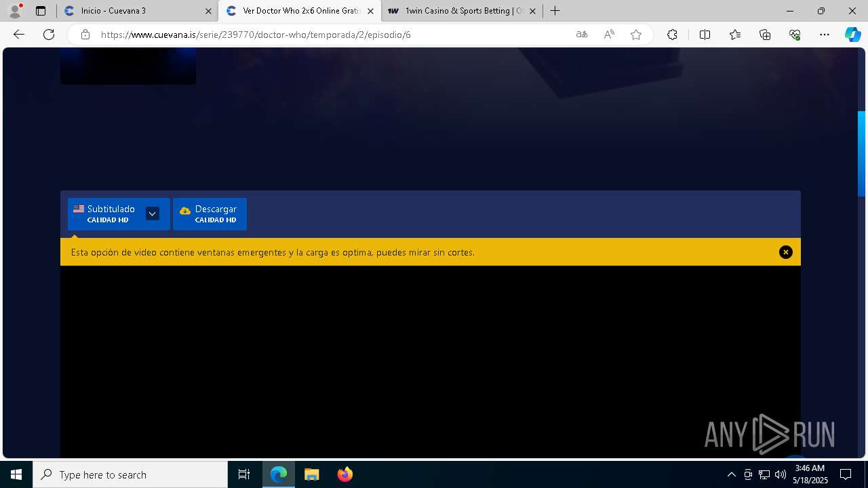Open the clock showing 3:46 AM
This screenshot has width=868, height=488.
tap(810, 474)
